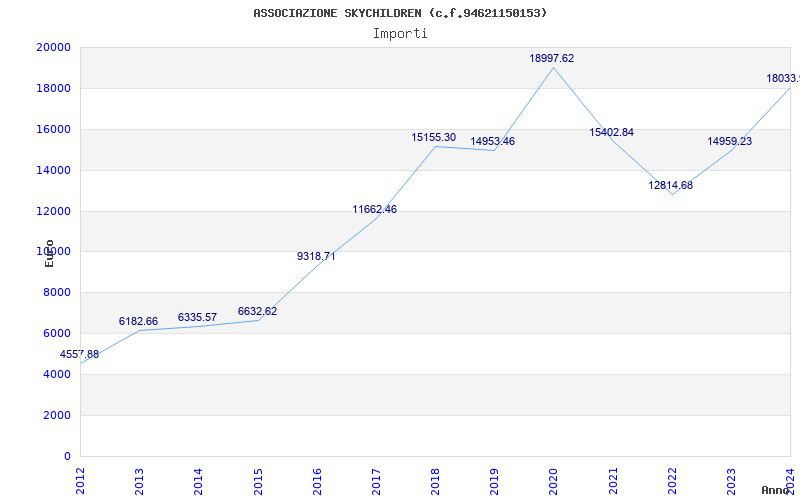Select the 18997.62 data label

pyautogui.click(x=552, y=58)
